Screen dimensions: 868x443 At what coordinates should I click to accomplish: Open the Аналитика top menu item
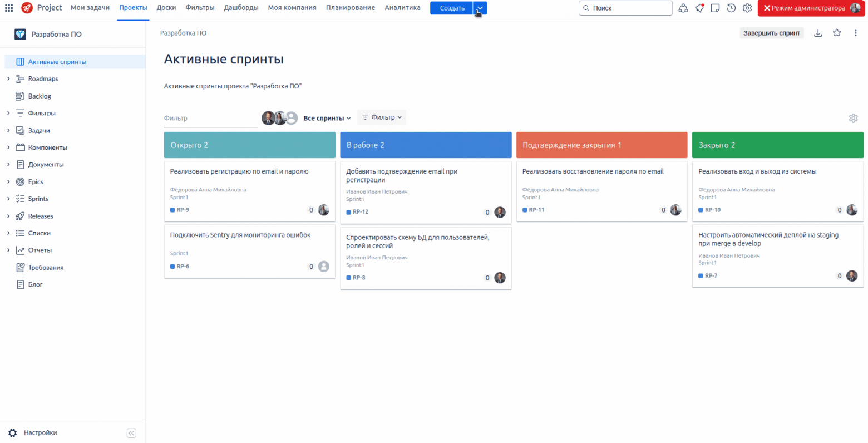pyautogui.click(x=403, y=8)
